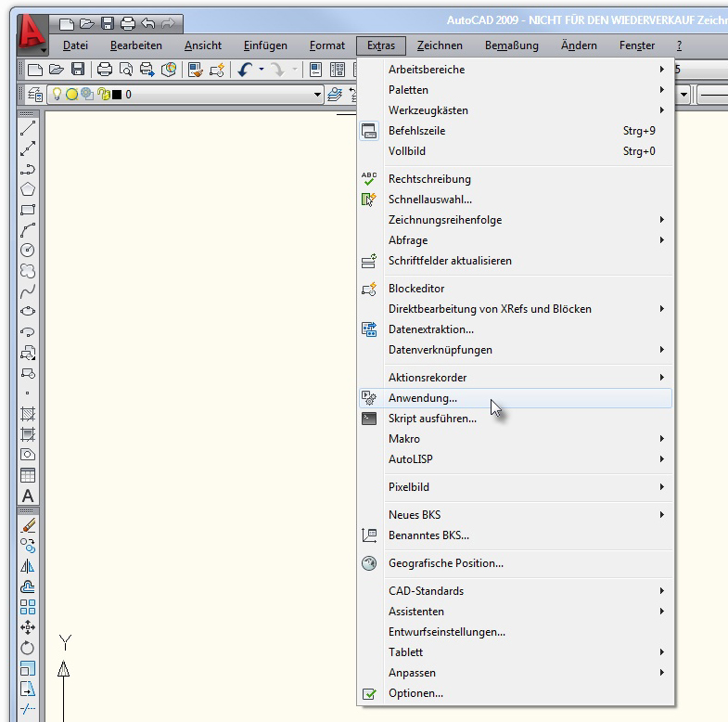Choose the Multiline Text tool (A)

pyautogui.click(x=28, y=496)
